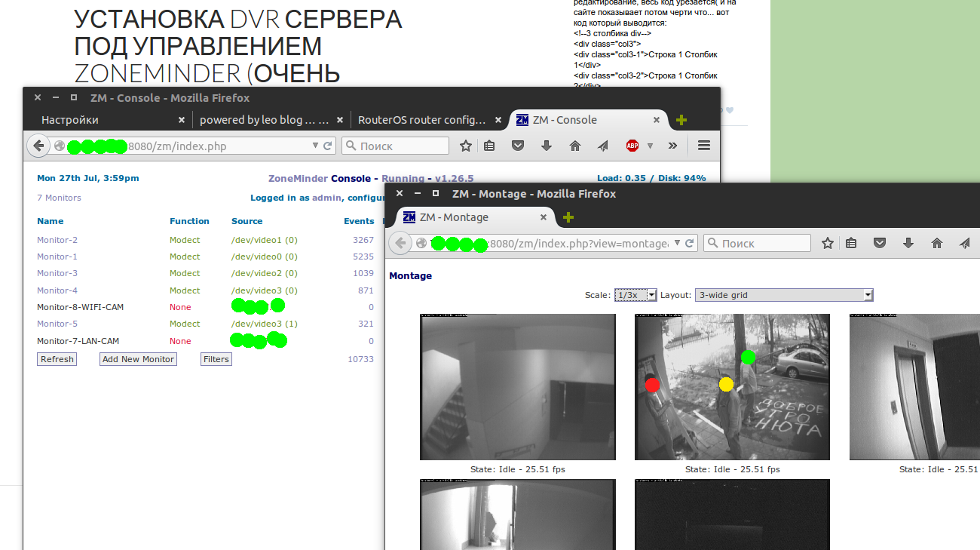Click the admin user link

tap(326, 198)
